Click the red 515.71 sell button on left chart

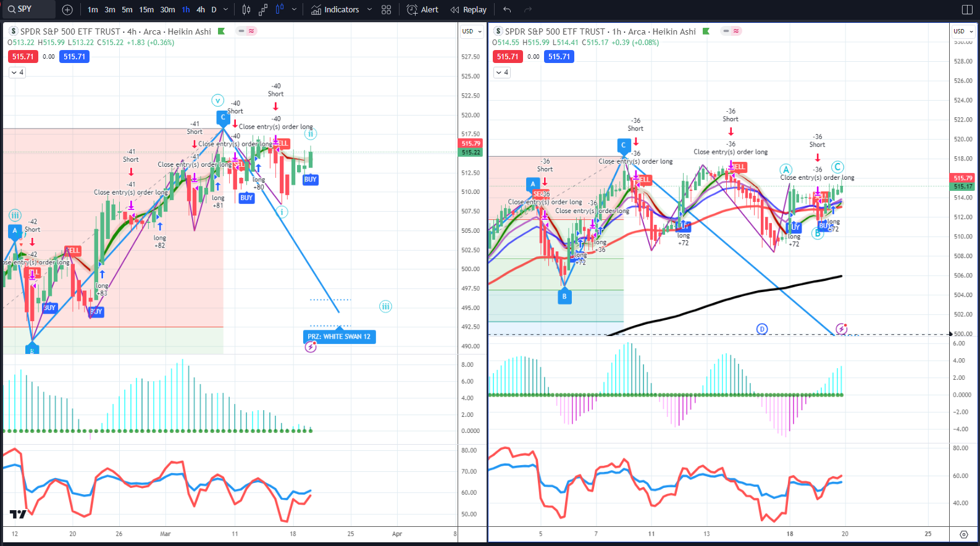pyautogui.click(x=23, y=56)
